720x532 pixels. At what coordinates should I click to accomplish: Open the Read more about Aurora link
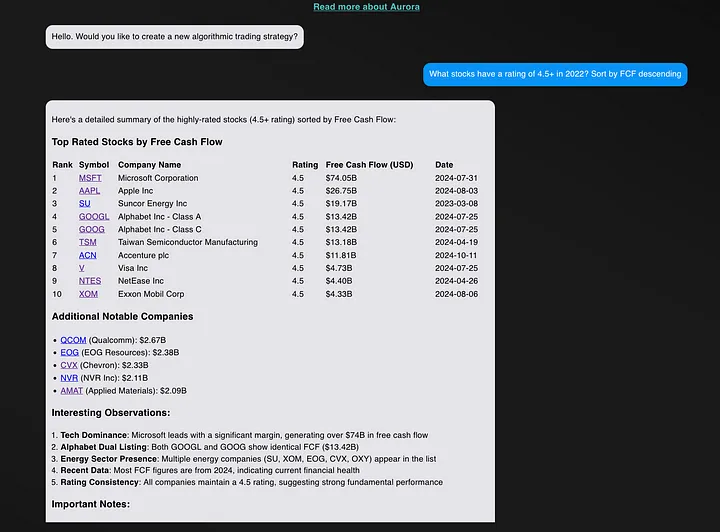click(x=366, y=7)
